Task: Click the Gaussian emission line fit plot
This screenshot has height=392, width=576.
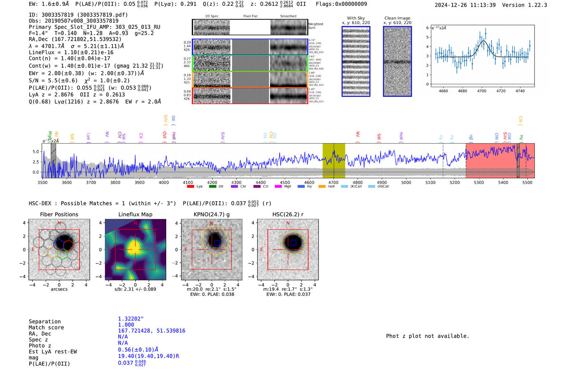Action: pos(482,56)
